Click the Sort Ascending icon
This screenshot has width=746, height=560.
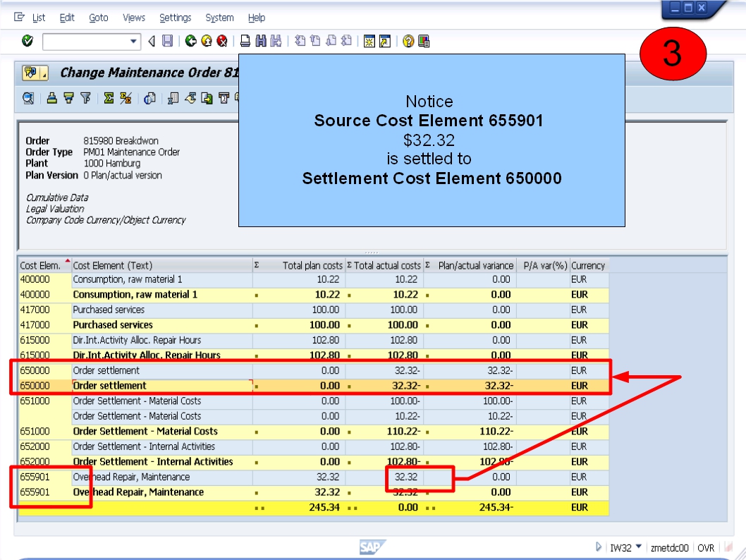tap(52, 99)
